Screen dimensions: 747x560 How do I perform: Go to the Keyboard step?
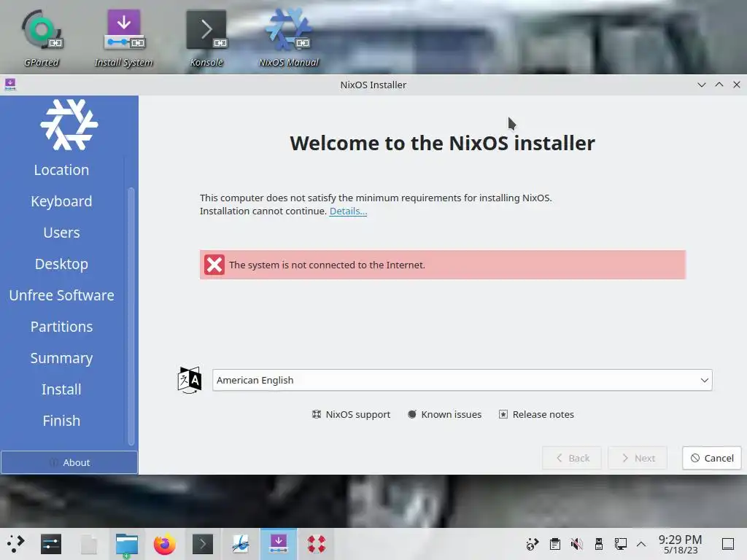click(x=61, y=201)
